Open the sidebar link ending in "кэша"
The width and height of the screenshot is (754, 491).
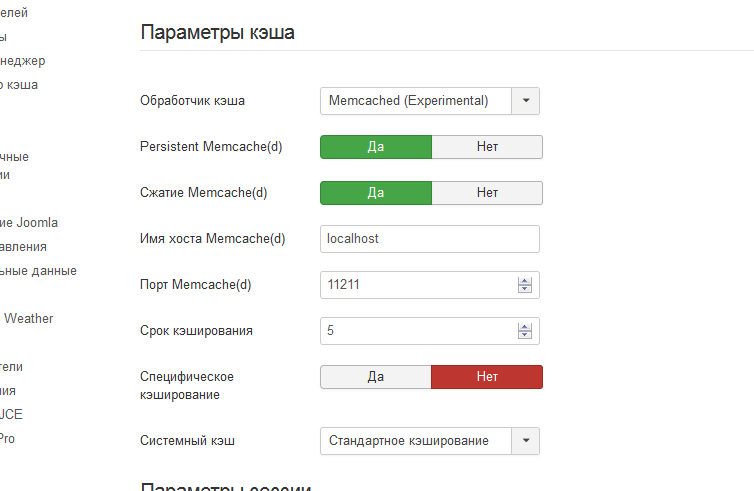(x=20, y=85)
